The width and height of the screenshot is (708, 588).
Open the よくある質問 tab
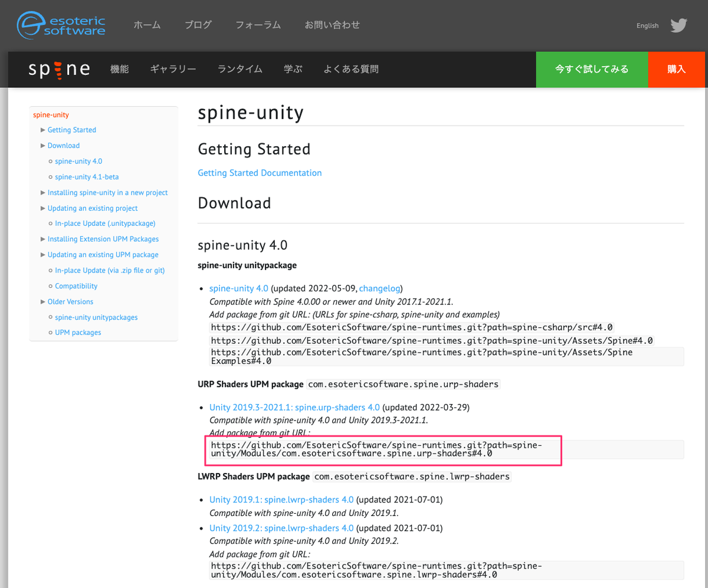(x=351, y=69)
